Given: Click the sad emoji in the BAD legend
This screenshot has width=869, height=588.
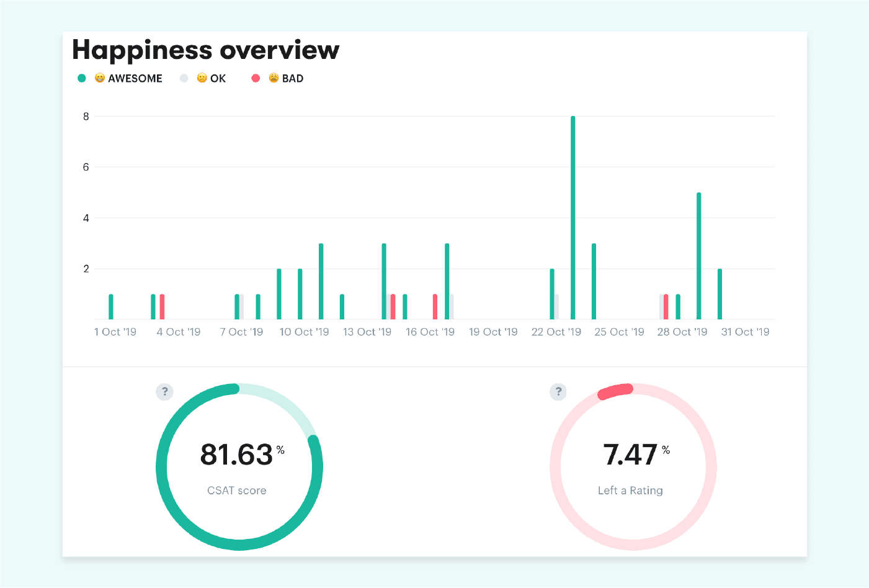Looking at the screenshot, I should 273,78.
